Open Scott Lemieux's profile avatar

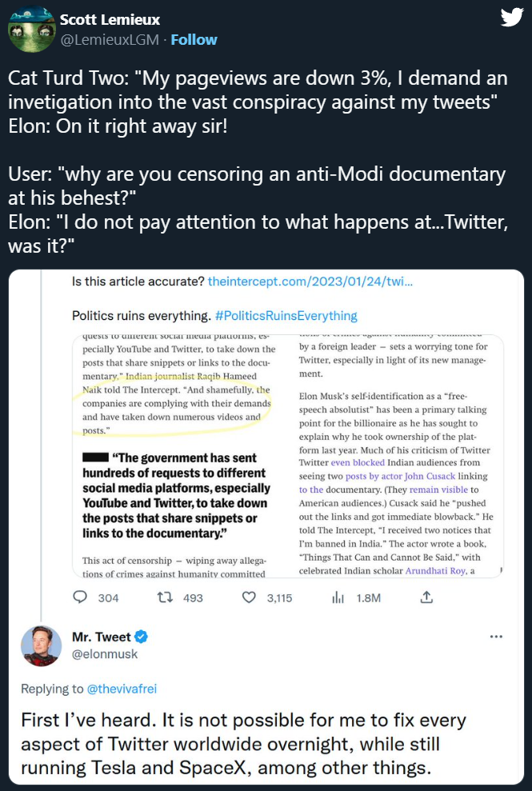point(31,30)
